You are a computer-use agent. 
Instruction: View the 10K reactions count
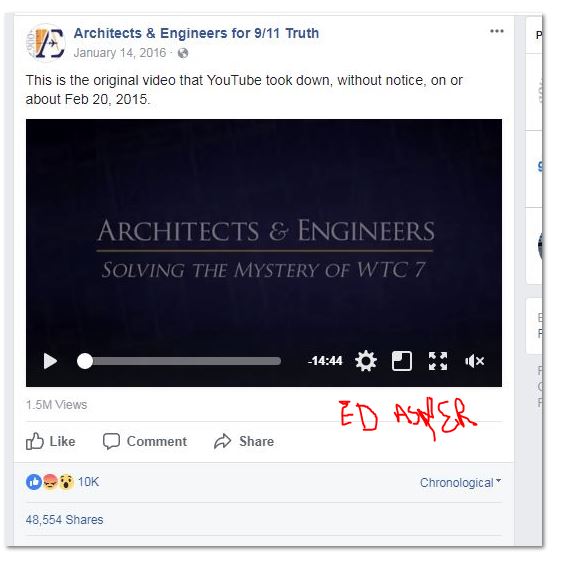pos(88,482)
